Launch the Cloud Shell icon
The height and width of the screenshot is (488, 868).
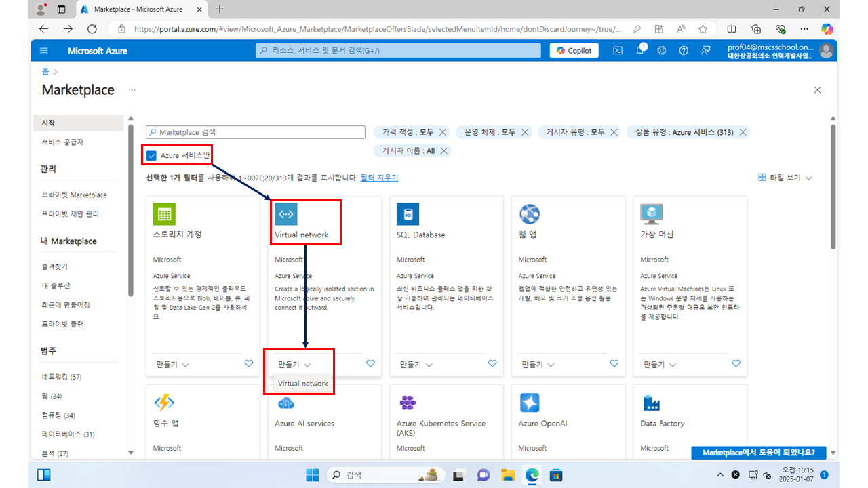618,51
